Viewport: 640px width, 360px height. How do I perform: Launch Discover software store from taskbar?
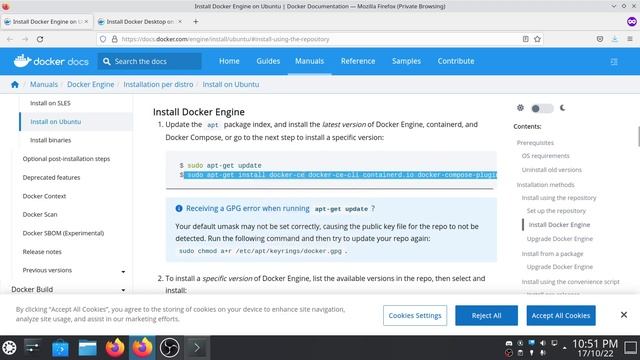[60, 348]
